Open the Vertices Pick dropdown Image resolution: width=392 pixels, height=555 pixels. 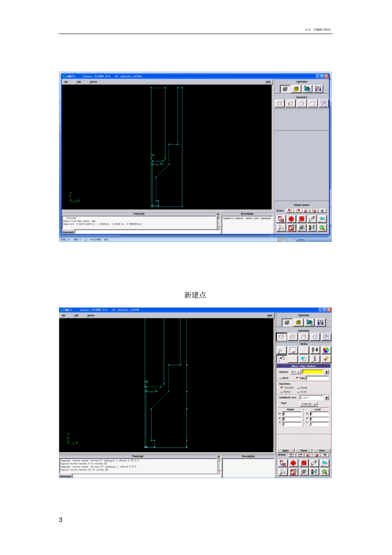(295, 372)
